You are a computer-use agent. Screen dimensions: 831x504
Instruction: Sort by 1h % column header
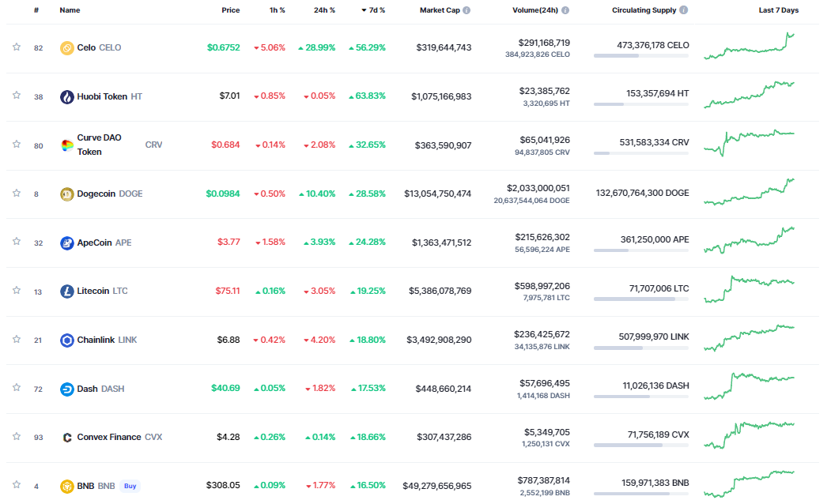click(x=278, y=10)
